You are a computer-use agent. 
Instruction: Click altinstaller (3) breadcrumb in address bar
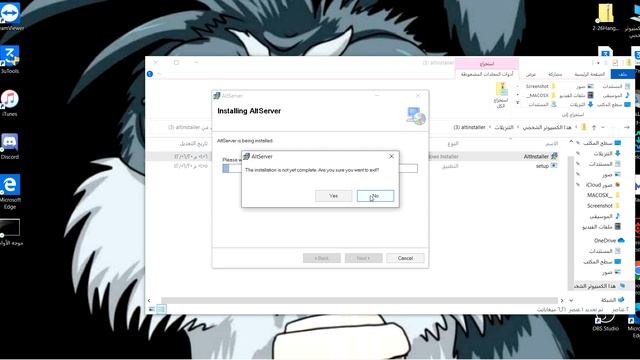tap(469, 127)
